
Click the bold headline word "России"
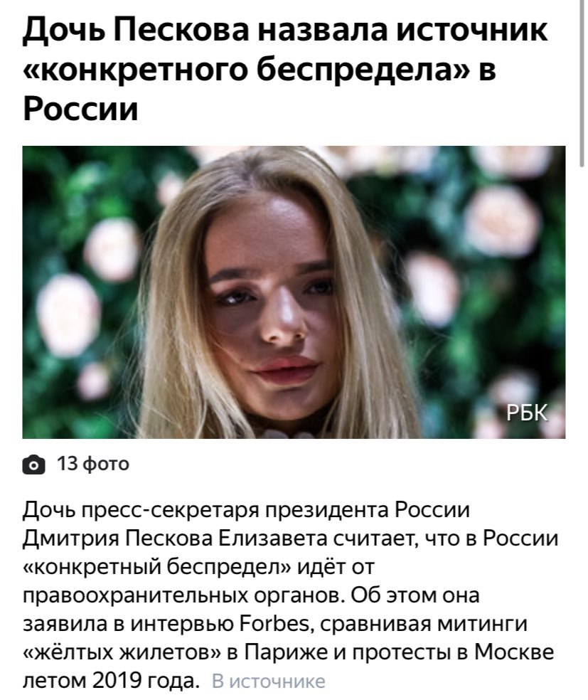point(81,109)
